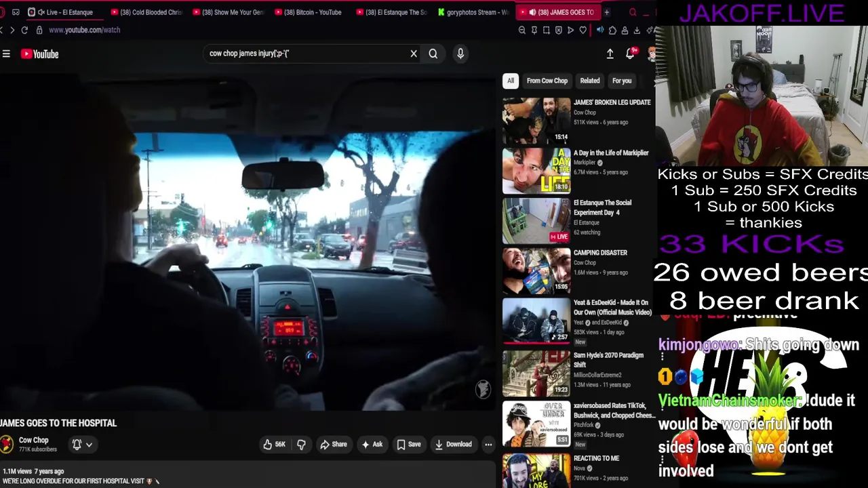Select the Related filter chip
The width and height of the screenshot is (868, 488).
click(590, 81)
